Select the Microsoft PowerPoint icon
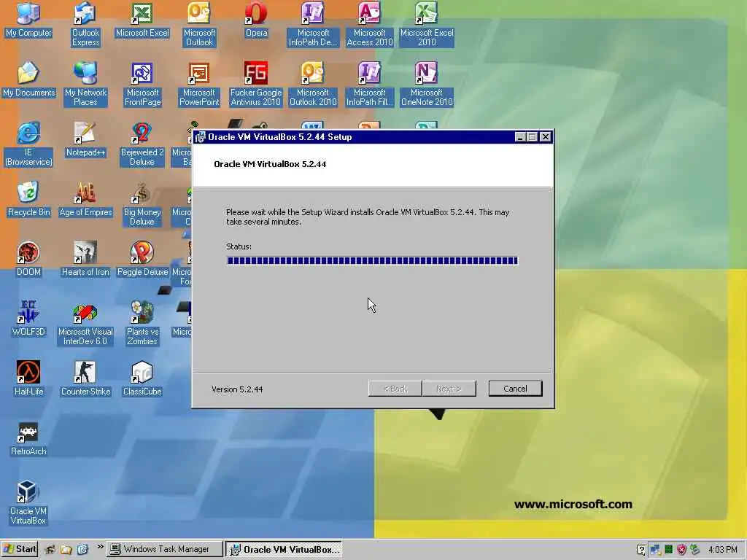The height and width of the screenshot is (560, 747). 199,84
